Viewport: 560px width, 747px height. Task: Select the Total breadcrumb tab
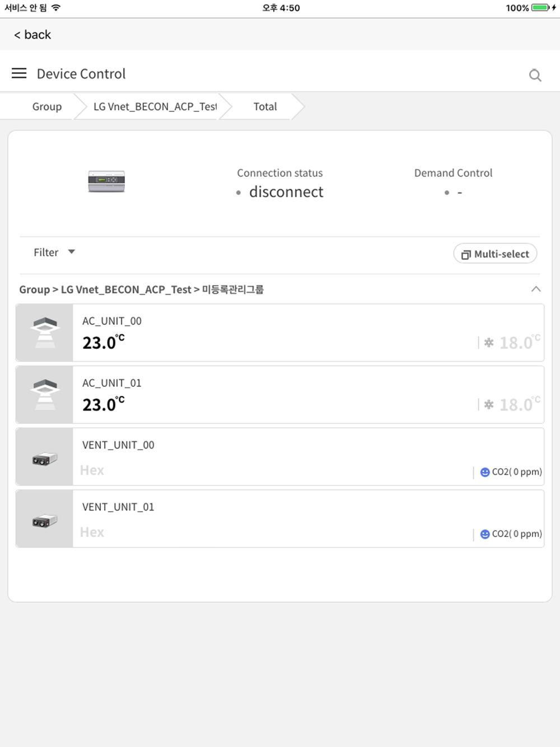tap(265, 106)
